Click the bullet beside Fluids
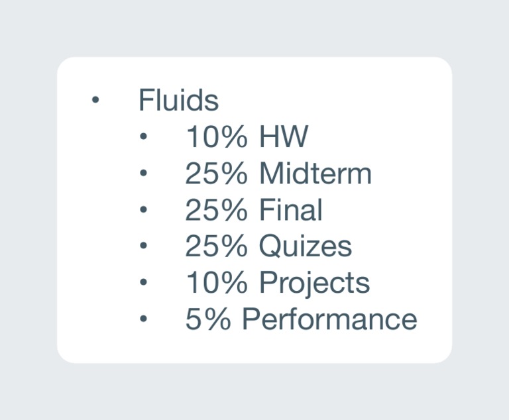The height and width of the screenshot is (420, 509). 95,101
